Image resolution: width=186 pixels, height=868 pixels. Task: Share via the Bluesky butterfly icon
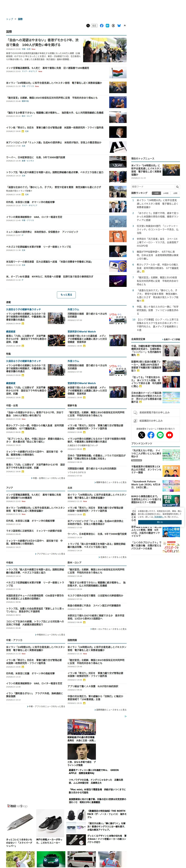(x=119, y=26)
